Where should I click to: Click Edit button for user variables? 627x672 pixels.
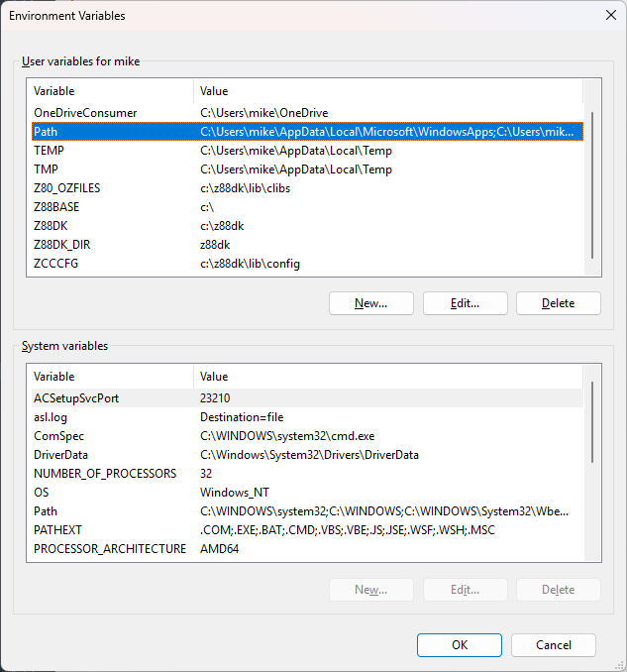465,303
